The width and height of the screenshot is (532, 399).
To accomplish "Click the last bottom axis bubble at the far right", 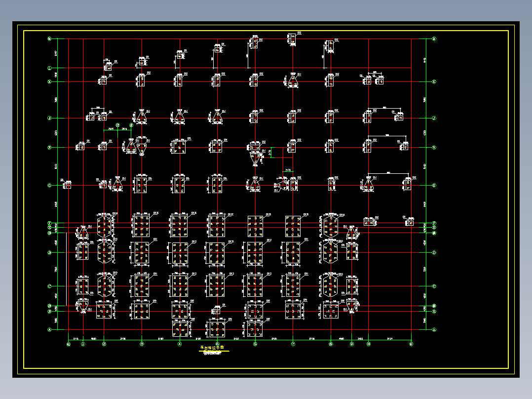I will coord(411,344).
